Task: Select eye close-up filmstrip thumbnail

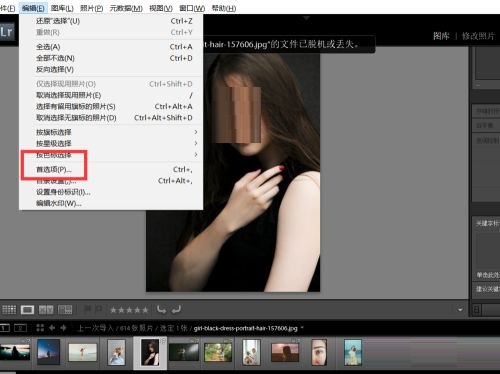Action: (319, 352)
